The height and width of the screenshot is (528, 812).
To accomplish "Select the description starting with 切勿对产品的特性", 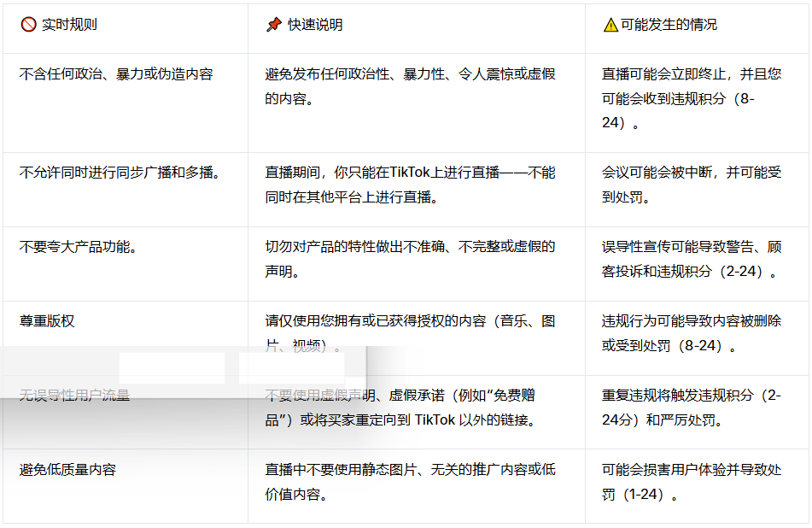I will (410, 259).
